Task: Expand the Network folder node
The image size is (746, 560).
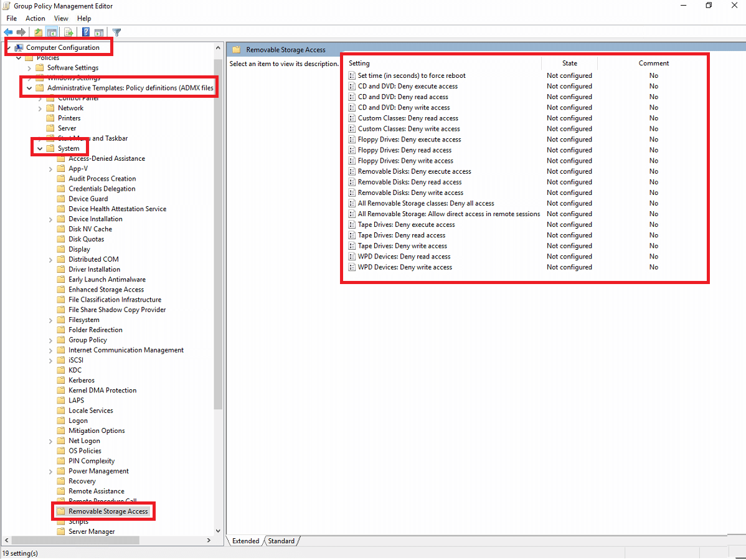Action: pyautogui.click(x=40, y=108)
